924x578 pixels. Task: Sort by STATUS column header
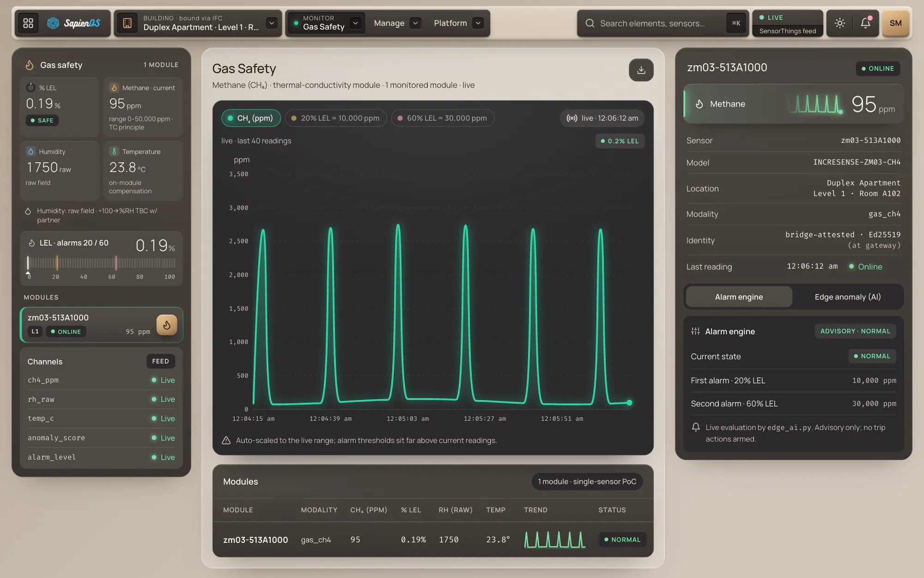pyautogui.click(x=612, y=510)
